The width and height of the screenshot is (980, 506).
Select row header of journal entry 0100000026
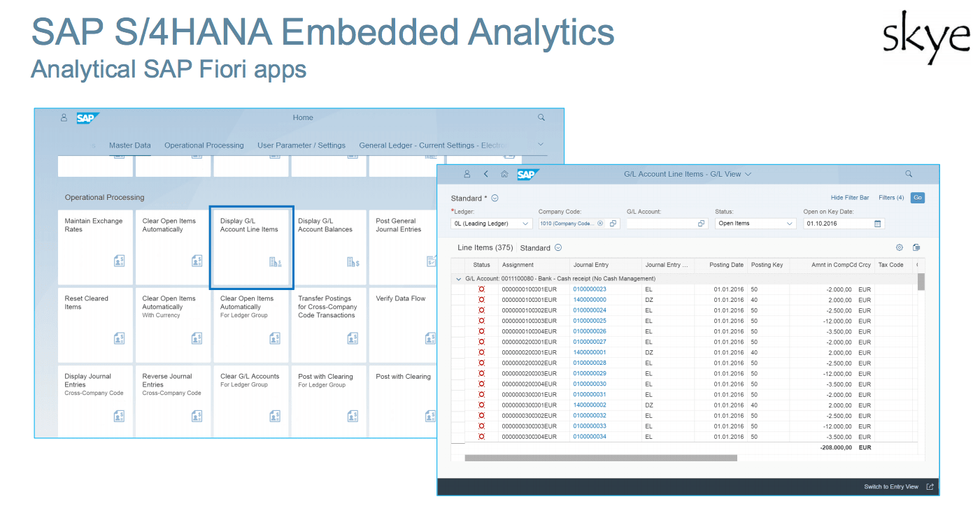click(457, 331)
